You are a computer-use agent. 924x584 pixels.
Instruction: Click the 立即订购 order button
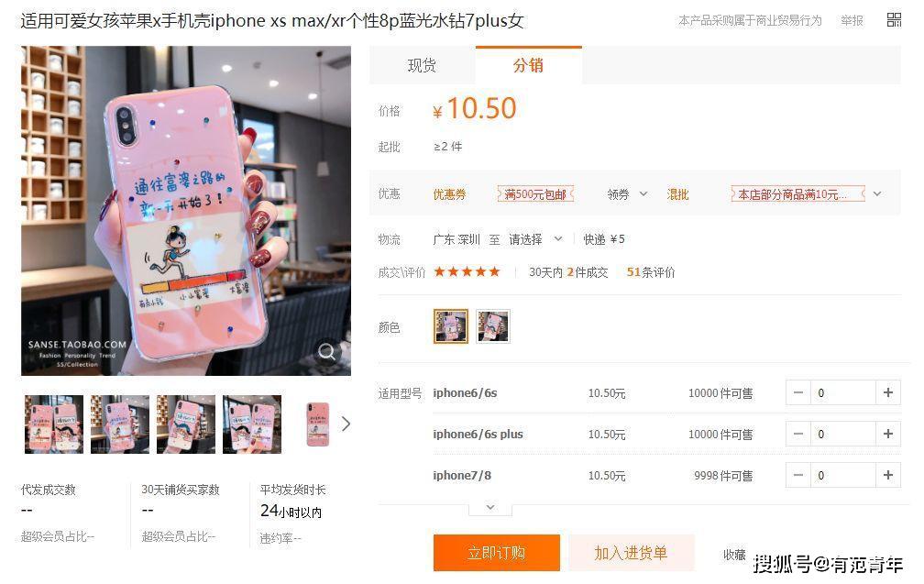tap(496, 553)
